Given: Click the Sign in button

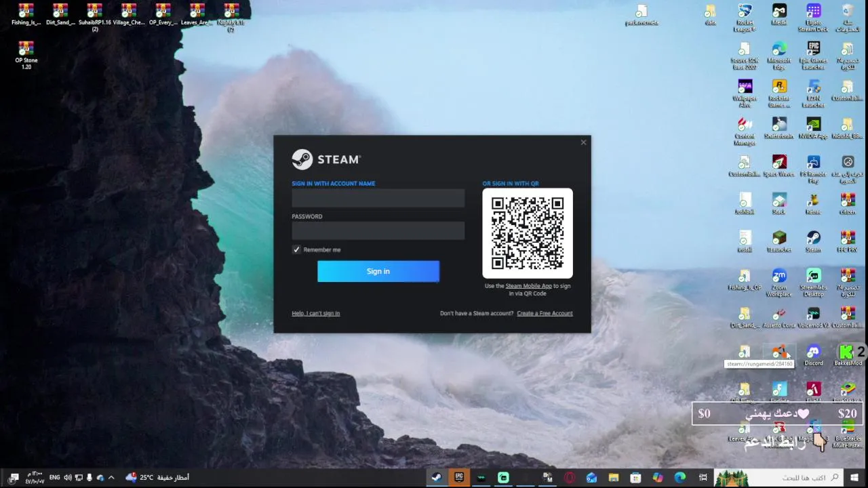Looking at the screenshot, I should click(x=378, y=271).
